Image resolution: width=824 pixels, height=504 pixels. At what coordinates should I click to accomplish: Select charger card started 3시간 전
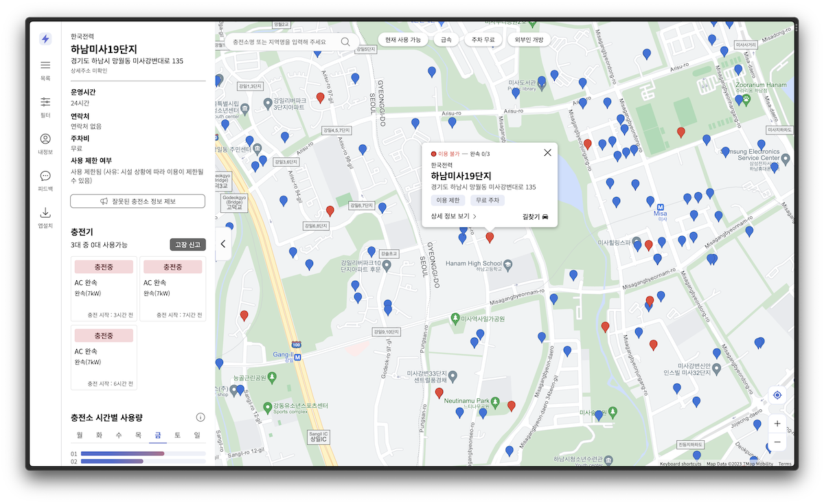click(104, 289)
